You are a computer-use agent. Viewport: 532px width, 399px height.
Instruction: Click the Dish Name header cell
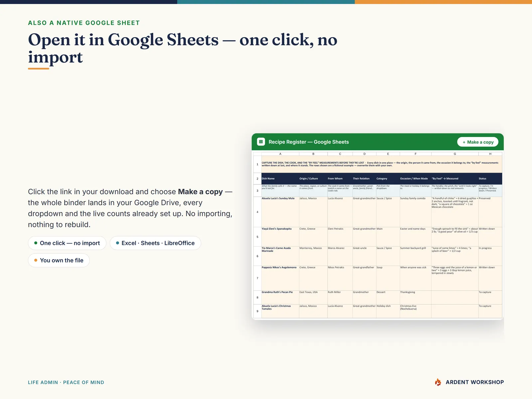click(x=280, y=179)
